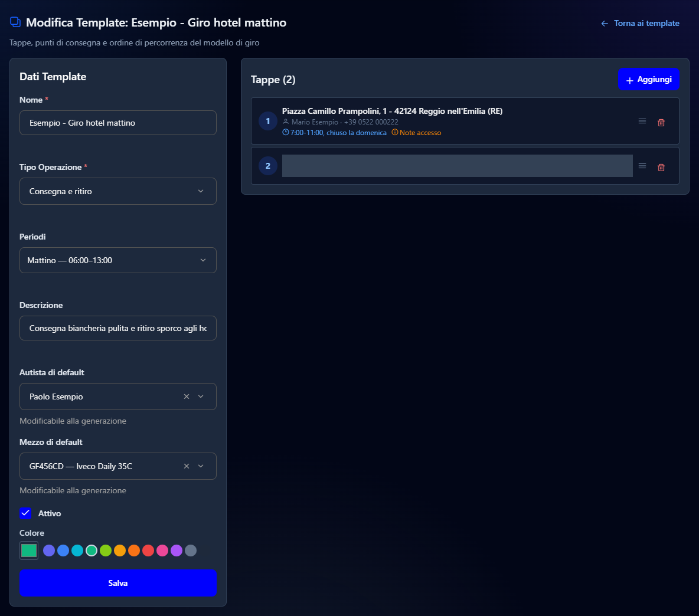Image resolution: width=699 pixels, height=616 pixels.
Task: Delete stop 1 with its trash icon
Action: (x=661, y=123)
